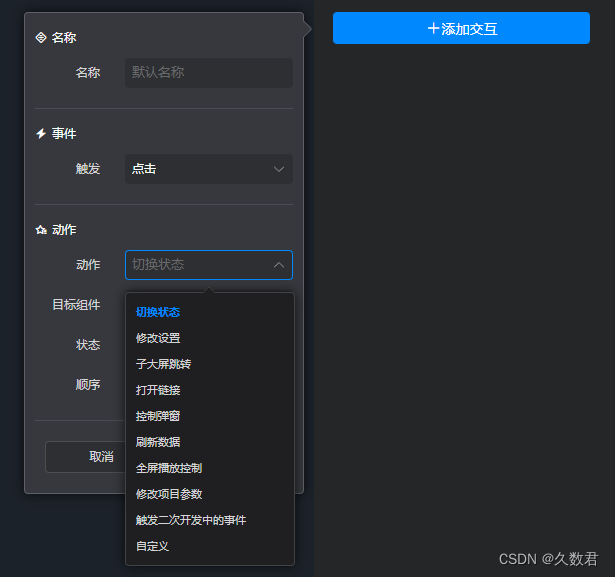Screen dimensions: 615x577
Task: Click the 目标组件 label
Action: coord(76,305)
